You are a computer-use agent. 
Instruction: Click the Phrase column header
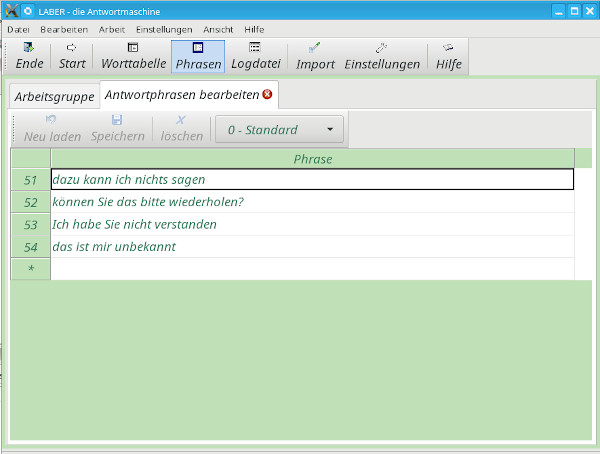coord(312,159)
